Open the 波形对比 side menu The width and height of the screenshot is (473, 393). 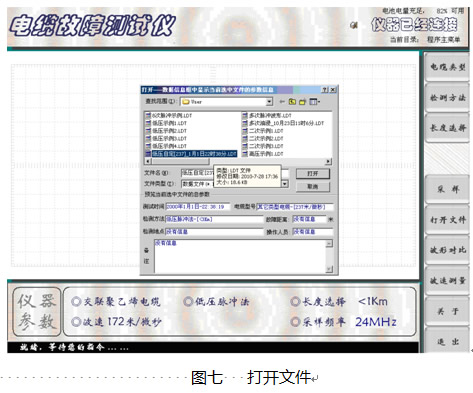(447, 250)
